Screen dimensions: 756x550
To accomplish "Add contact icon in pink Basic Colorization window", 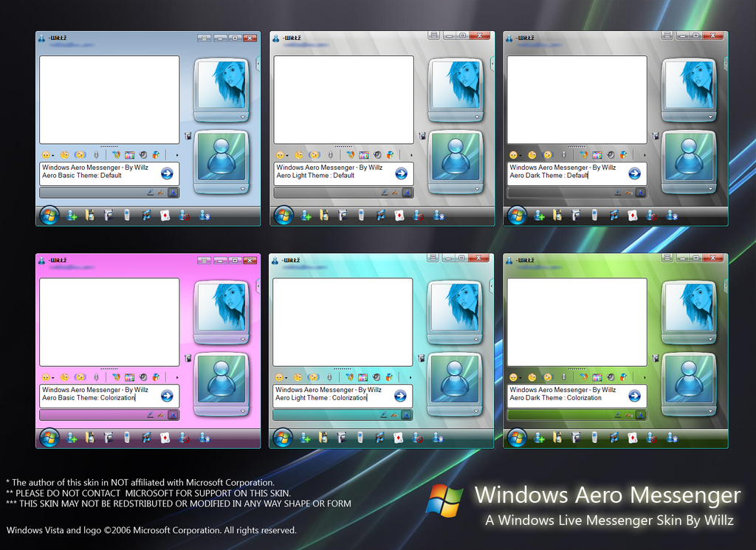I will pyautogui.click(x=72, y=438).
